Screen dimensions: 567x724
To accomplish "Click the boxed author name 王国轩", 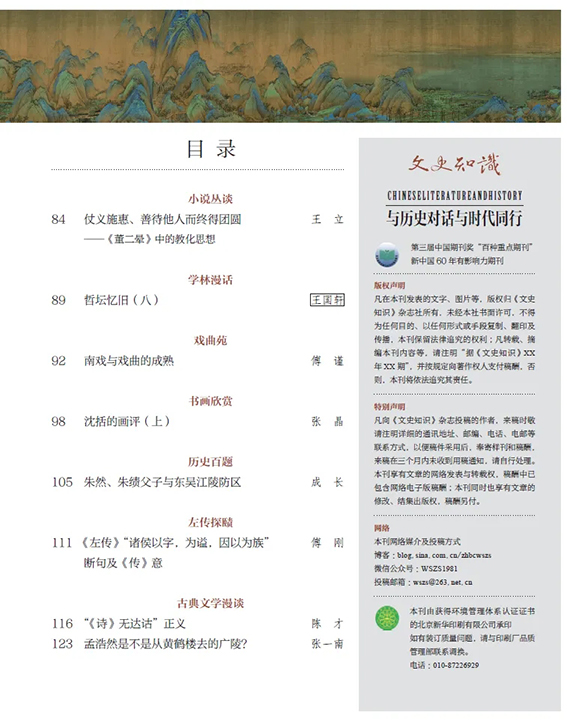I will pos(327,300).
